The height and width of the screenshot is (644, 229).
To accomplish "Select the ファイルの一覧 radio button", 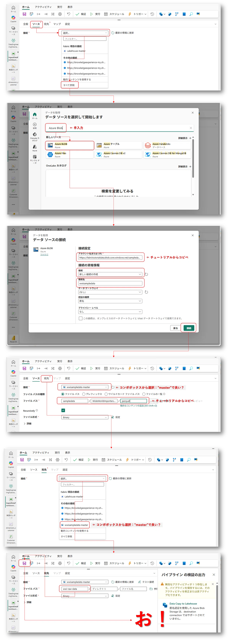I will coord(144,394).
